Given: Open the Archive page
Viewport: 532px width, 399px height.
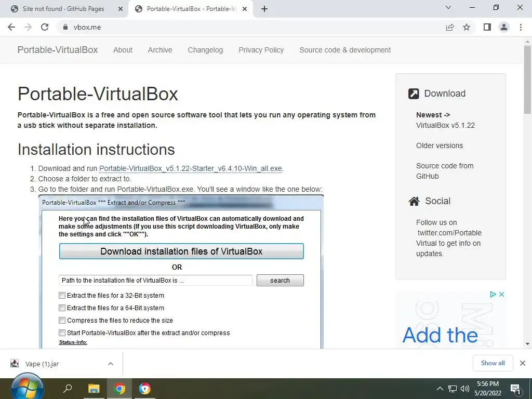Looking at the screenshot, I should (x=160, y=50).
